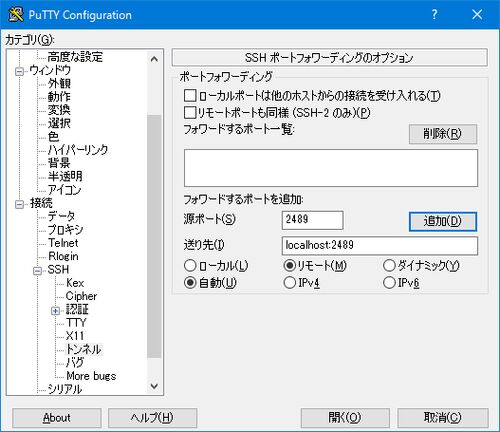
Task: Click the title bar help question mark
Action: pos(434,14)
